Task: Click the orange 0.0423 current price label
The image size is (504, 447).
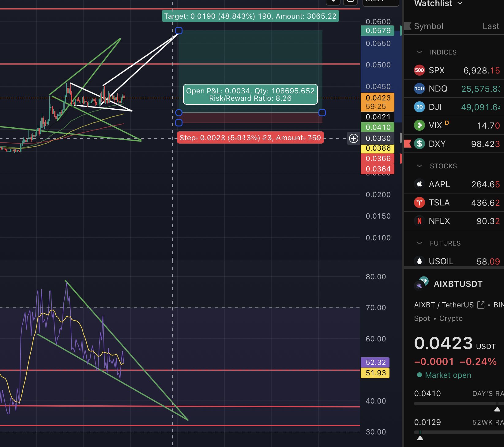Action: point(378,102)
